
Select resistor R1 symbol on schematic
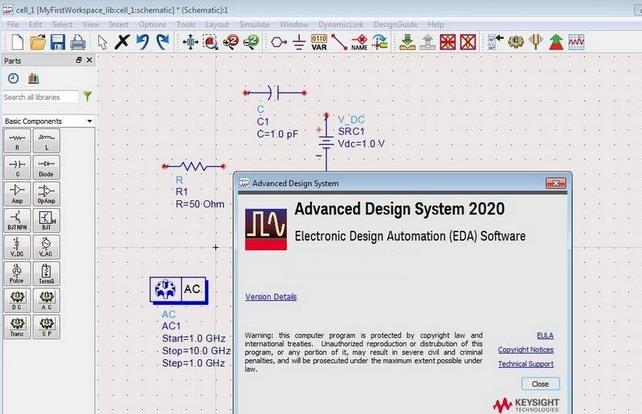click(x=194, y=166)
